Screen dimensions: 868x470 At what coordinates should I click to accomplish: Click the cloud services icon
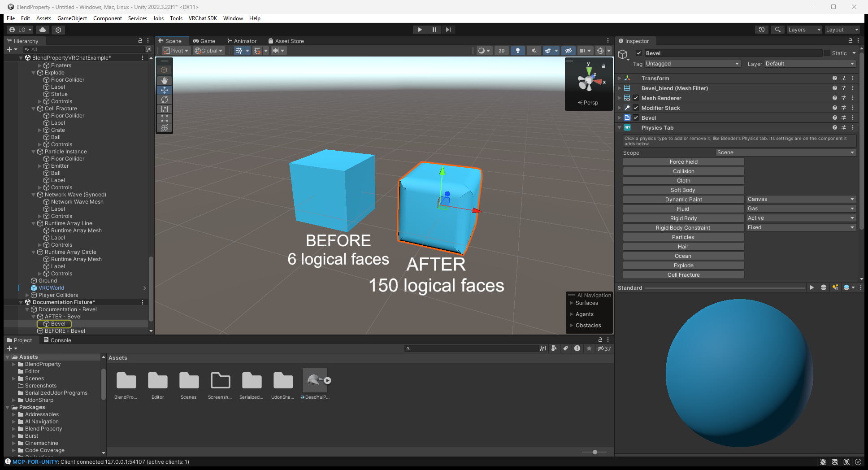(x=43, y=30)
